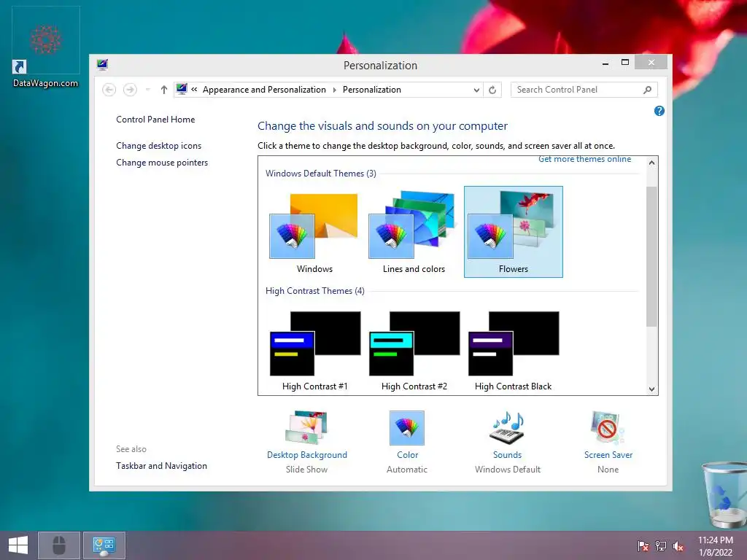Open Screen Saver settings icon
This screenshot has height=560, width=747.
pyautogui.click(x=608, y=427)
